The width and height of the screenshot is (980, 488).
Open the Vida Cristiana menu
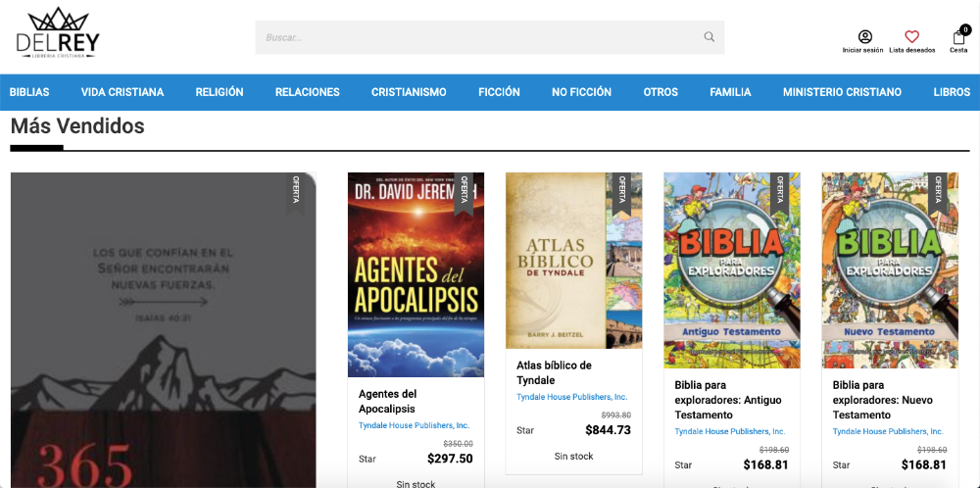point(122,92)
